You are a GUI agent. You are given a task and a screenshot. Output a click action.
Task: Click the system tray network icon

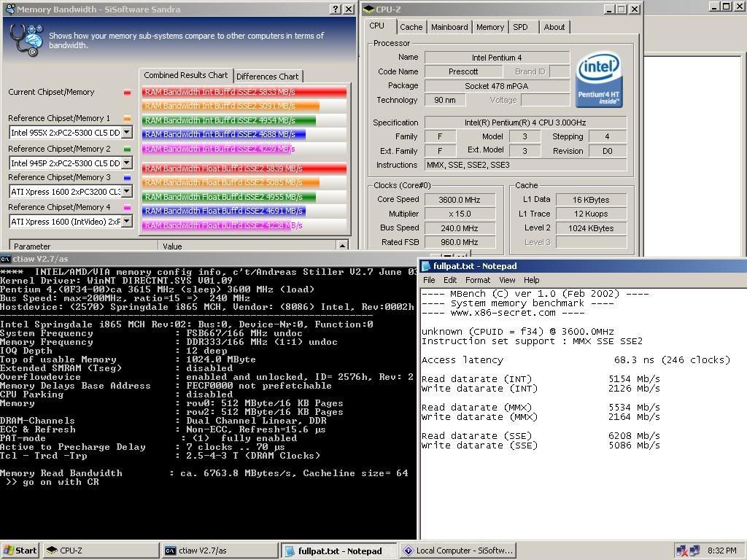click(x=694, y=551)
